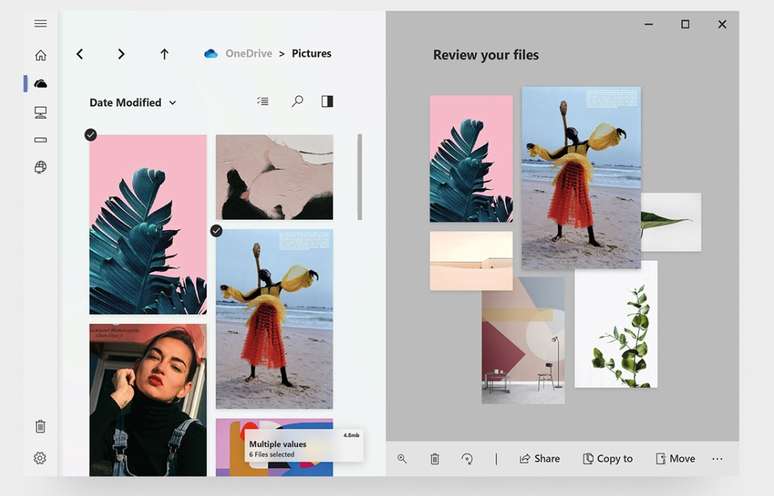Select the pink leaf thumbnail in grid

pos(148,225)
